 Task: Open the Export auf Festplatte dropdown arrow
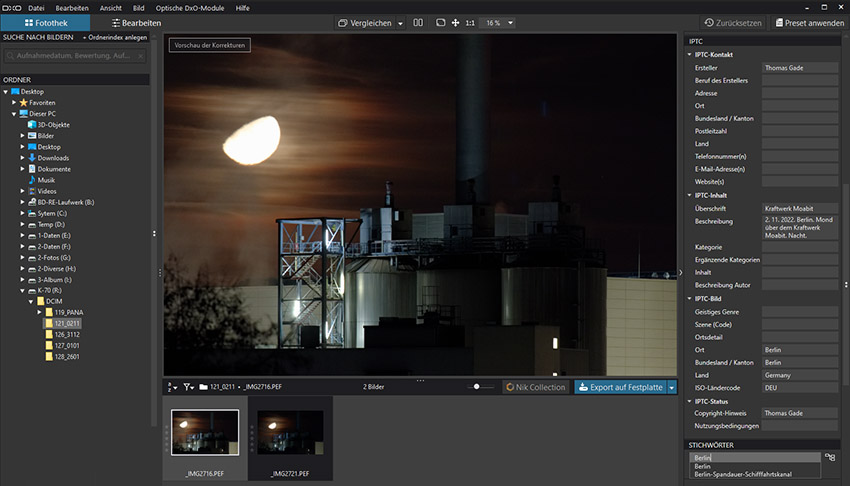[672, 387]
